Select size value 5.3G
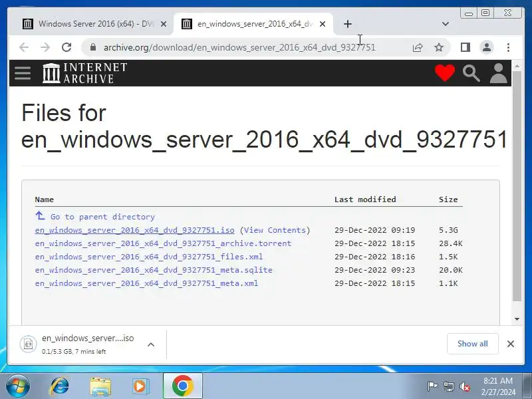 tap(448, 230)
